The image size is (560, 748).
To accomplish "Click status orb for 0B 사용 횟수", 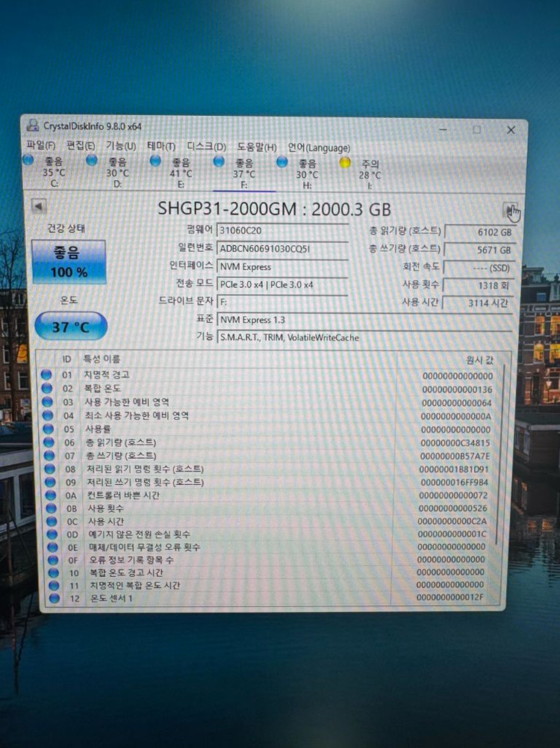I will click(x=52, y=509).
